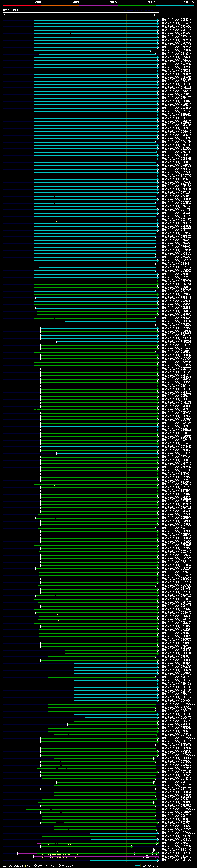197x868 pixels.
Task: Select hit UniRef100_C5WMN1
Action: [176, 802]
